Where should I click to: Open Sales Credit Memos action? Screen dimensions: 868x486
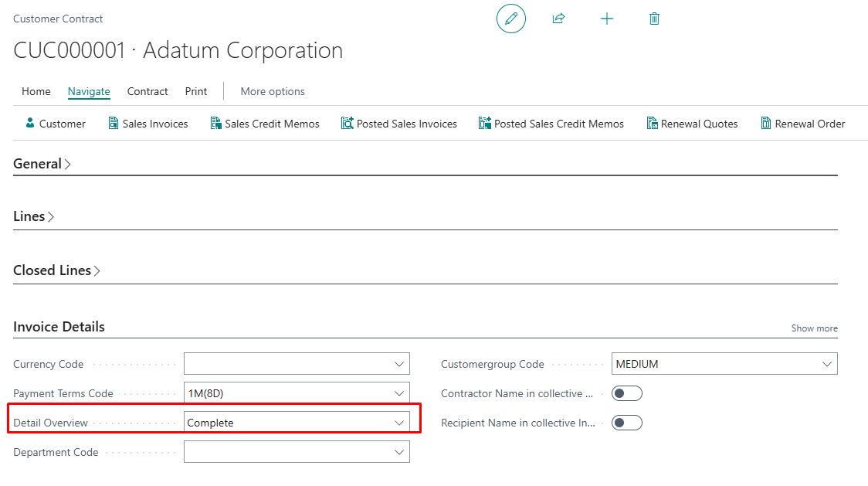[x=265, y=124]
